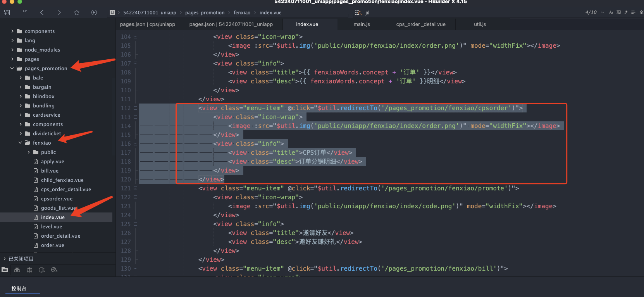Image resolution: width=644 pixels, height=297 pixels.
Task: Click fenxiao in breadcrumb path
Action: click(x=242, y=13)
